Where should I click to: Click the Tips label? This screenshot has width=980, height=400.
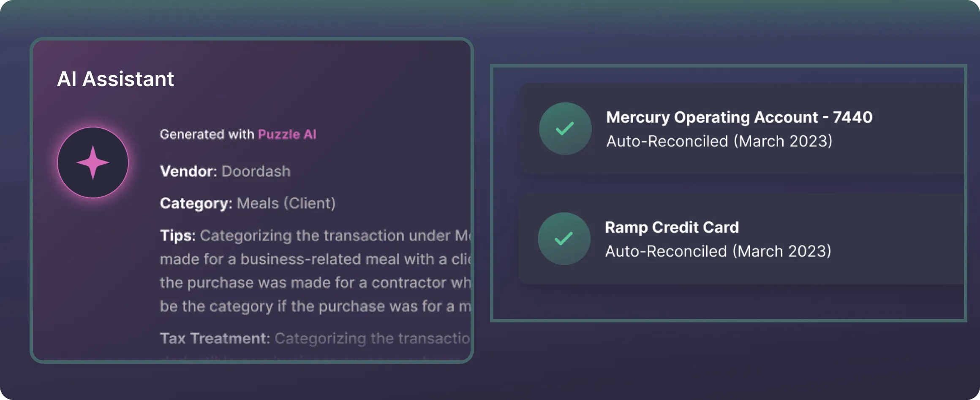click(177, 235)
